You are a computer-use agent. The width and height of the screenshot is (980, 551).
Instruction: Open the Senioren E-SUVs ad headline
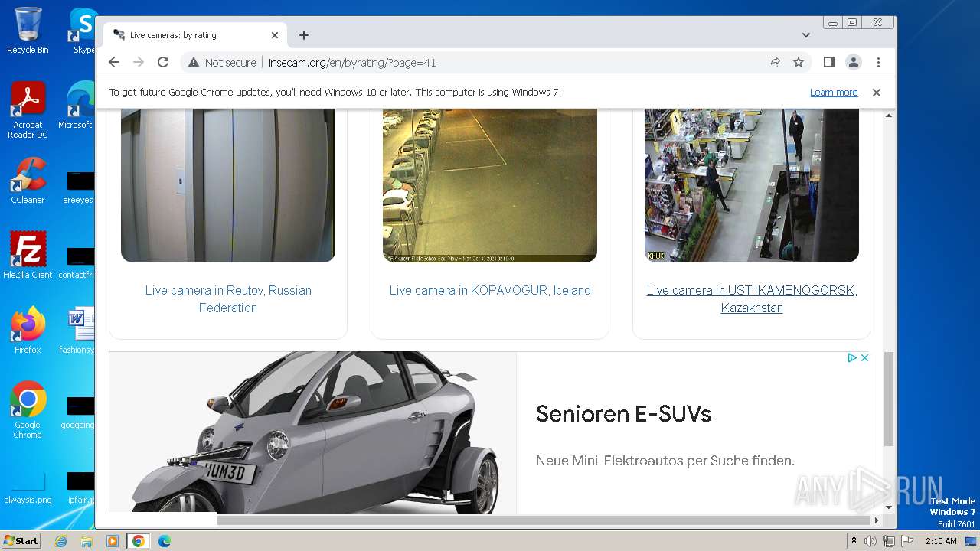[x=623, y=414]
